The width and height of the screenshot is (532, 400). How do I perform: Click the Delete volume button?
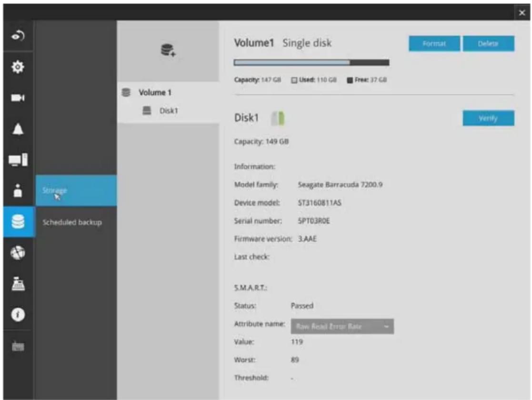coord(488,44)
